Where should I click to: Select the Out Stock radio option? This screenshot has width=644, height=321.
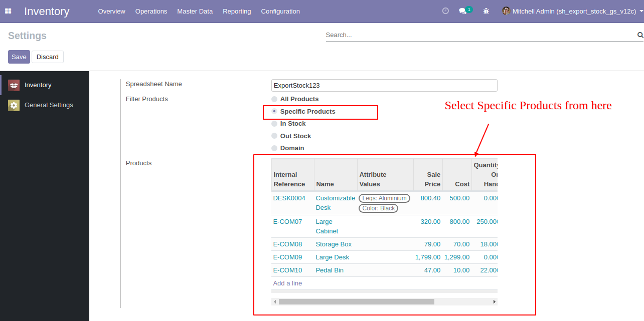click(x=274, y=136)
